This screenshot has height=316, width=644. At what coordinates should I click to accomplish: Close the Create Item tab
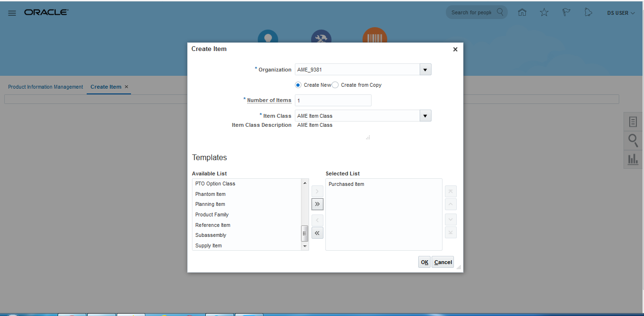pos(126,87)
